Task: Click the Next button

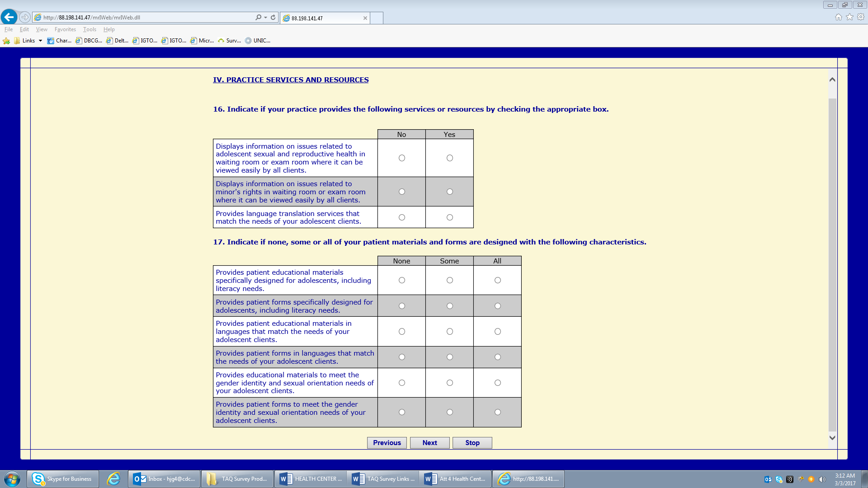Action: tap(429, 443)
